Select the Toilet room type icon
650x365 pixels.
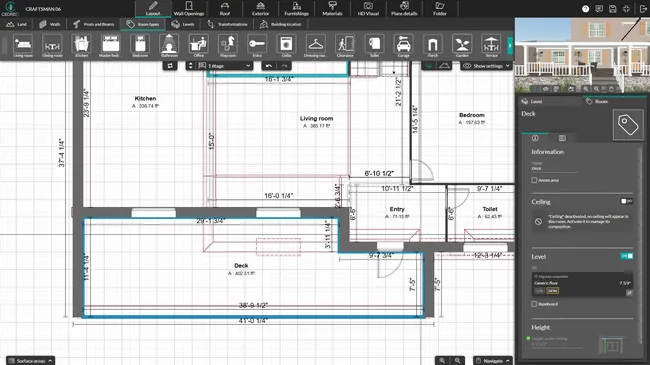[x=374, y=45]
